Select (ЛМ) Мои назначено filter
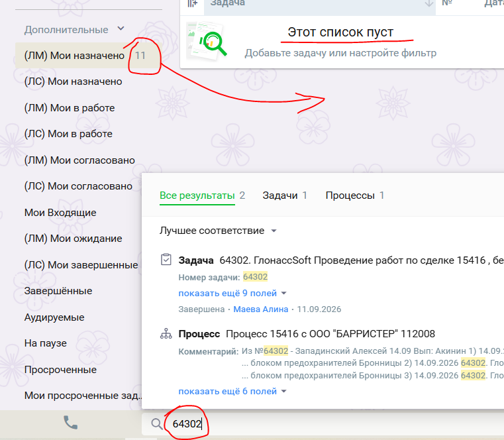504x440 pixels. point(87,55)
